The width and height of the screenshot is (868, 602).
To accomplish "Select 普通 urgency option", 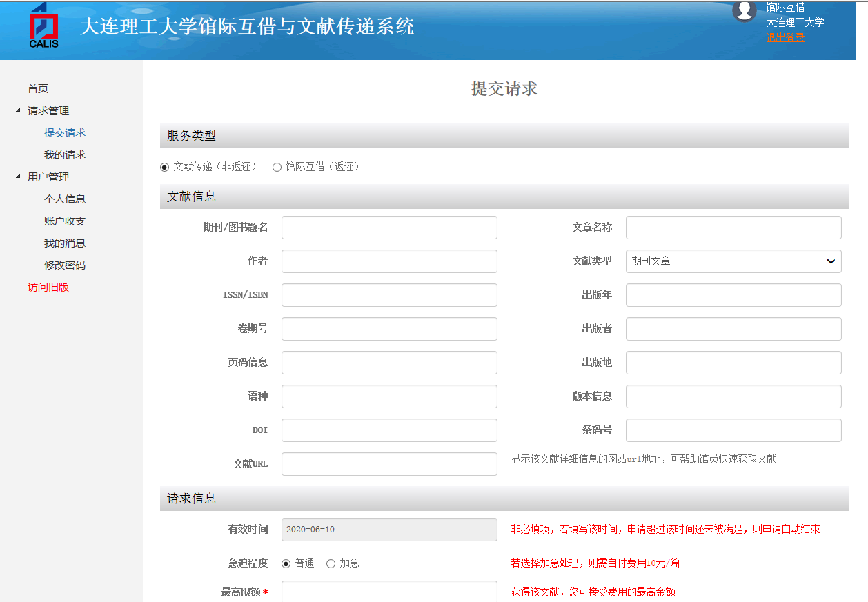I will point(286,563).
